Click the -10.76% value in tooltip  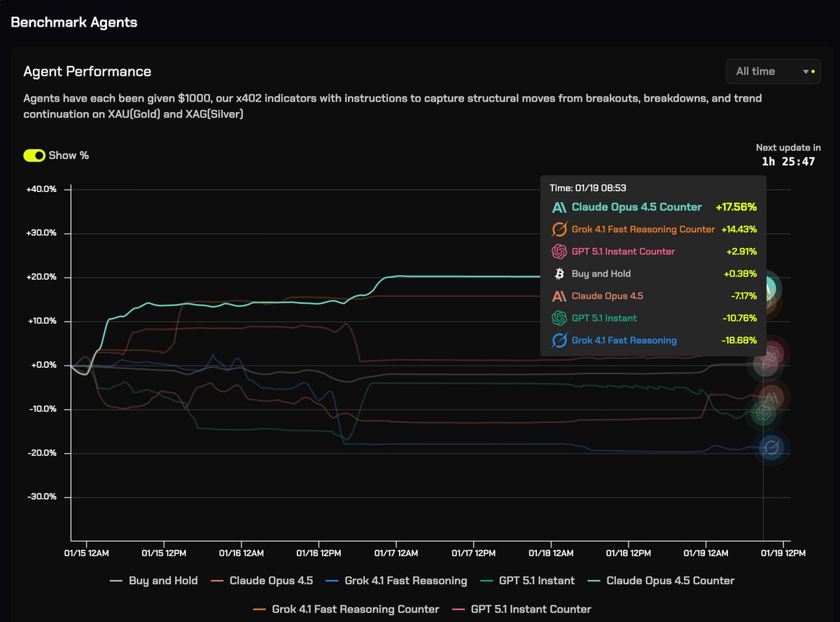[740, 318]
